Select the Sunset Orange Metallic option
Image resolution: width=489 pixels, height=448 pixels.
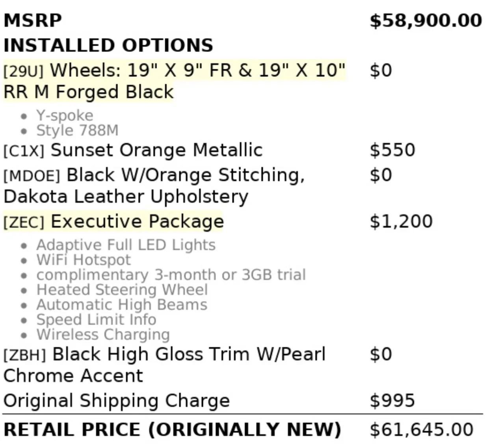[x=156, y=150]
